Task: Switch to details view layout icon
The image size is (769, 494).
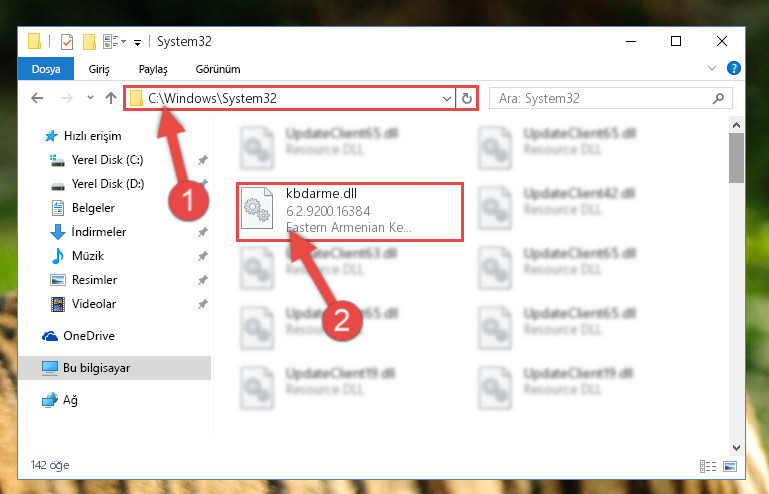Action: click(708, 466)
